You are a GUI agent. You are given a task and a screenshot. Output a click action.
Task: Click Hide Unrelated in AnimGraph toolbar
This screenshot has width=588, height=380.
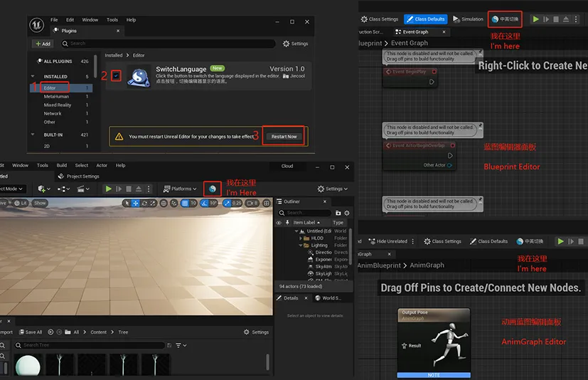pos(388,241)
